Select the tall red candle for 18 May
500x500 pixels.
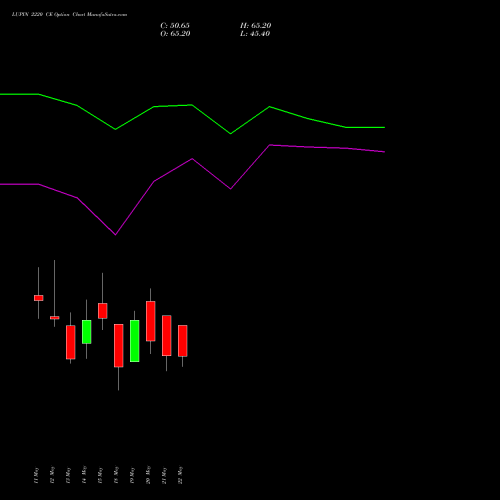pyautogui.click(x=119, y=346)
